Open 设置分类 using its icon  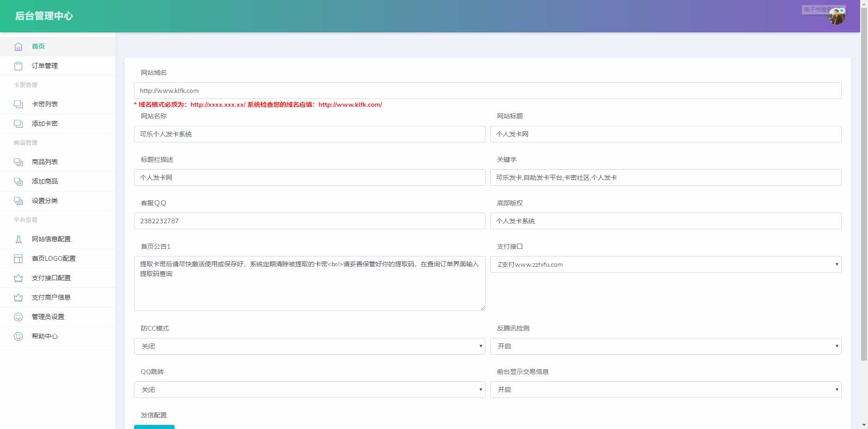(x=18, y=201)
